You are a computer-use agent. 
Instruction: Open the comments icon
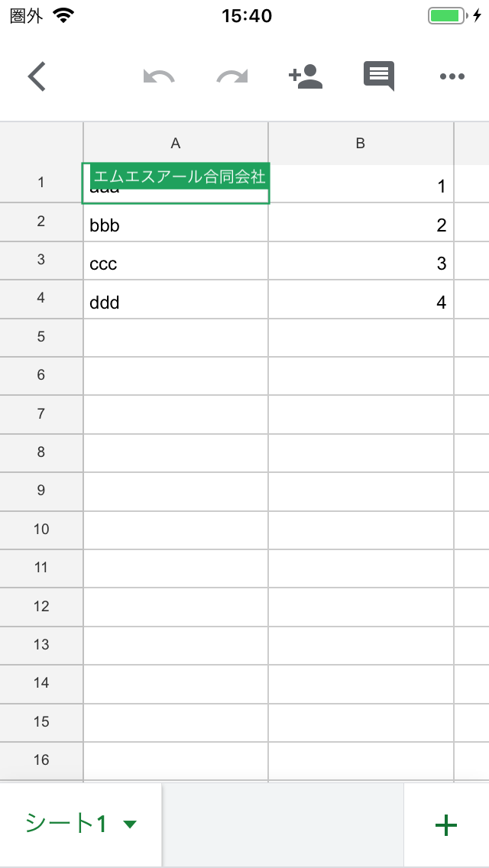(379, 76)
